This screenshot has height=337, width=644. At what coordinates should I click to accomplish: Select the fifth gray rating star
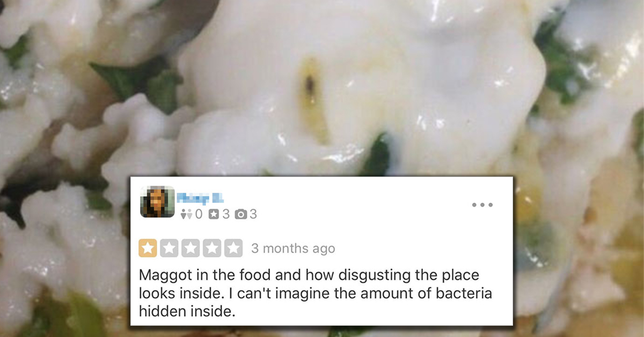[233, 248]
